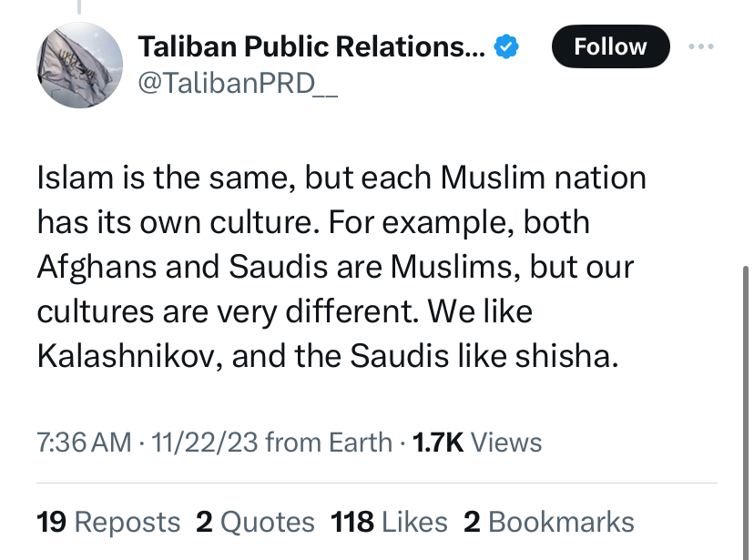
Task: Click the "from Earth" location label
Action: 329,443
